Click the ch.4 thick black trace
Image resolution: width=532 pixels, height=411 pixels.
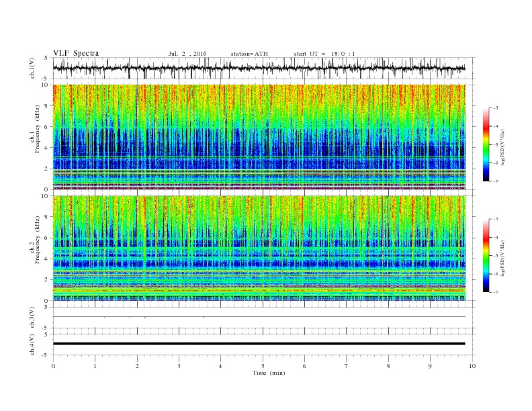[259, 344]
